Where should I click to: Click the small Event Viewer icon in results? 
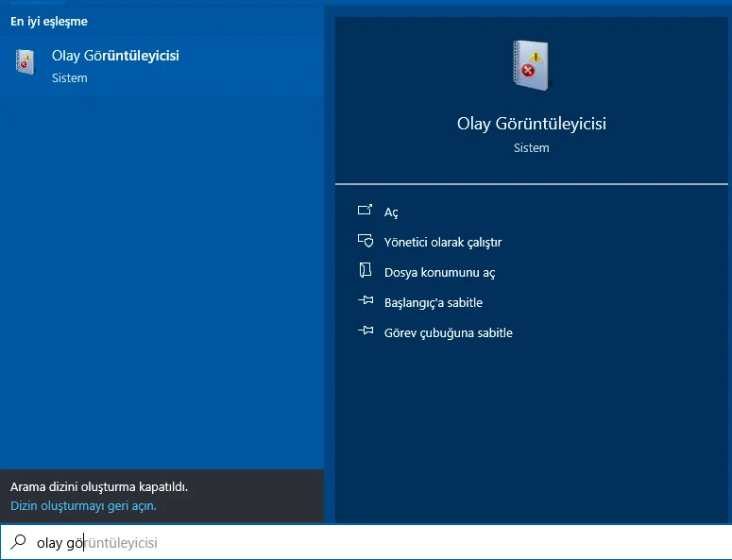[25, 61]
